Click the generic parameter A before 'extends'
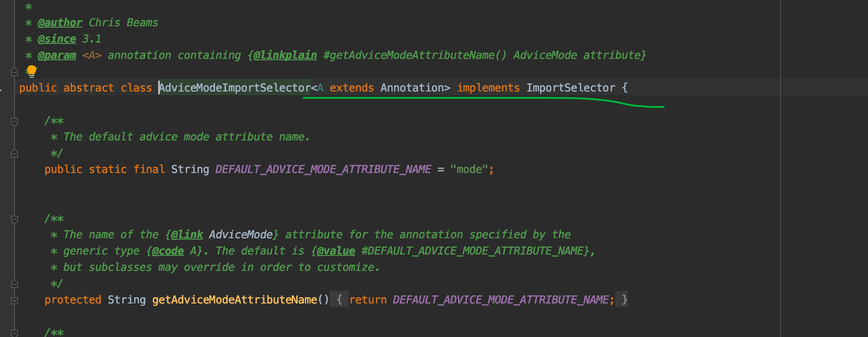 (x=320, y=88)
